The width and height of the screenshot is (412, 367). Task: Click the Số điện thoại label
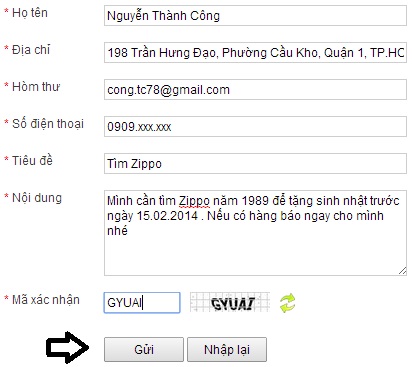[48, 124]
